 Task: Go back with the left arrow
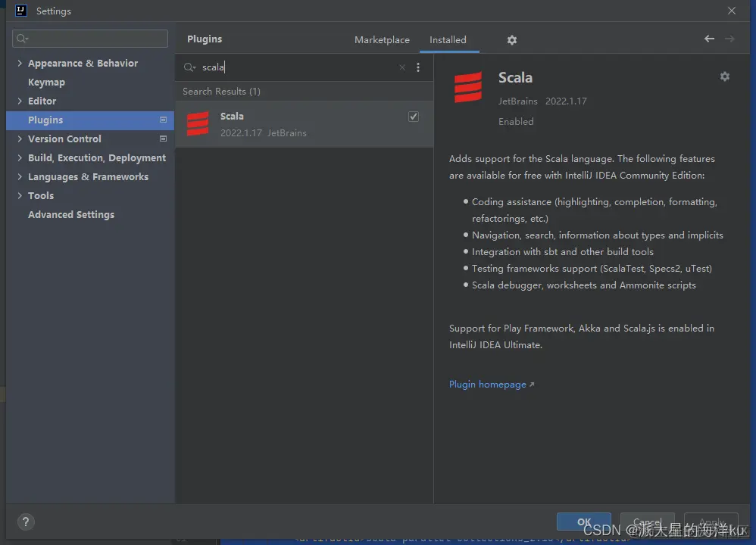point(709,39)
